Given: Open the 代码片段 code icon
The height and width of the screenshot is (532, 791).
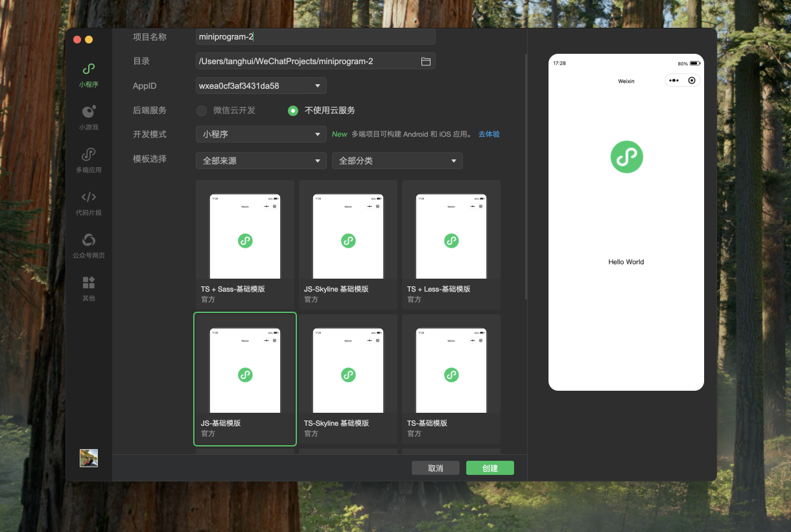Looking at the screenshot, I should pos(89,198).
